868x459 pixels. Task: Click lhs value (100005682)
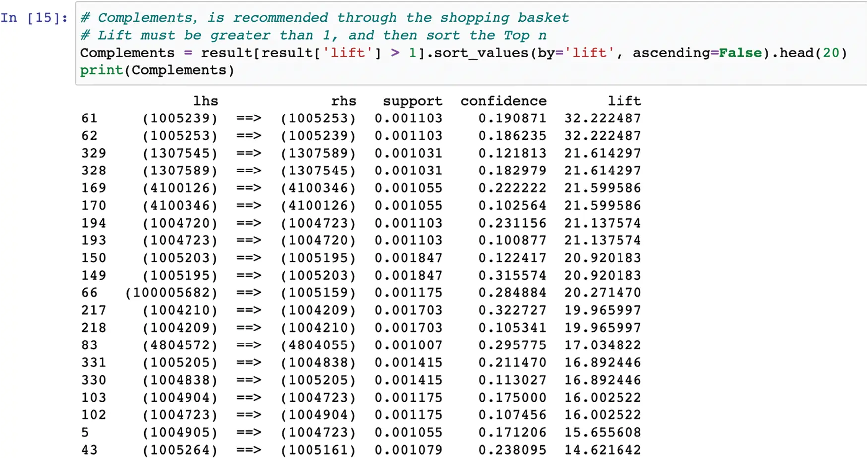pos(172,293)
